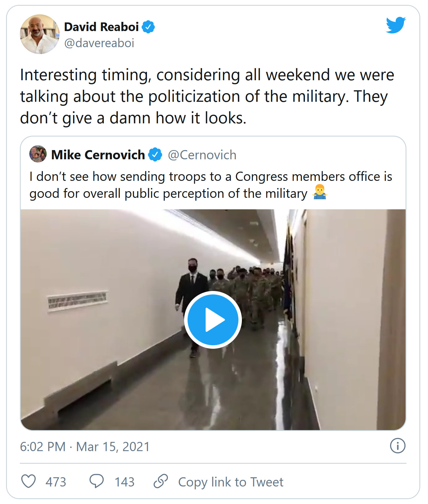Click the 473 likes count
The image size is (428, 504).
[x=56, y=482]
